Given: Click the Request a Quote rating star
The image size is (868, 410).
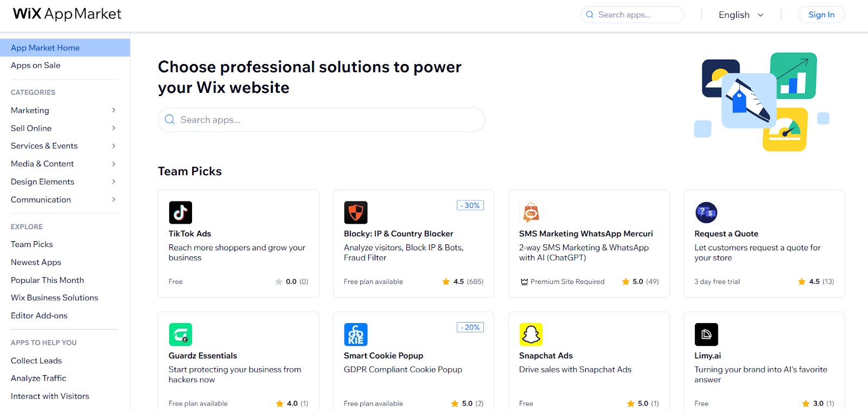Looking at the screenshot, I should click(801, 281).
